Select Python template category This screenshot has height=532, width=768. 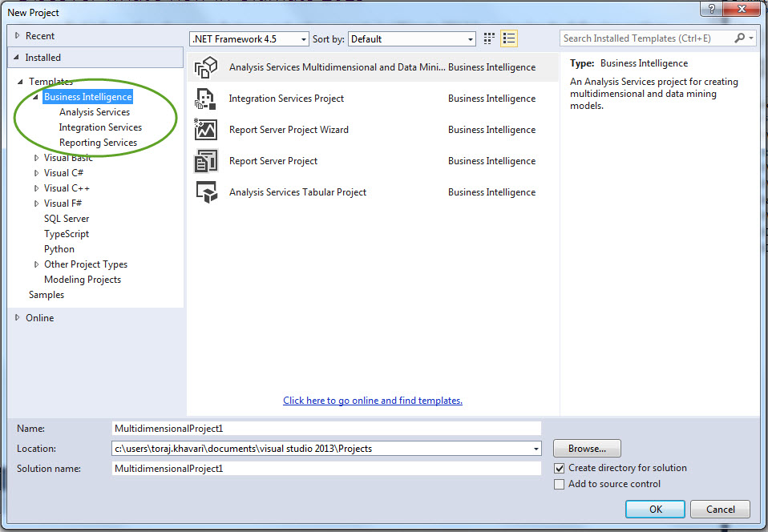(59, 249)
